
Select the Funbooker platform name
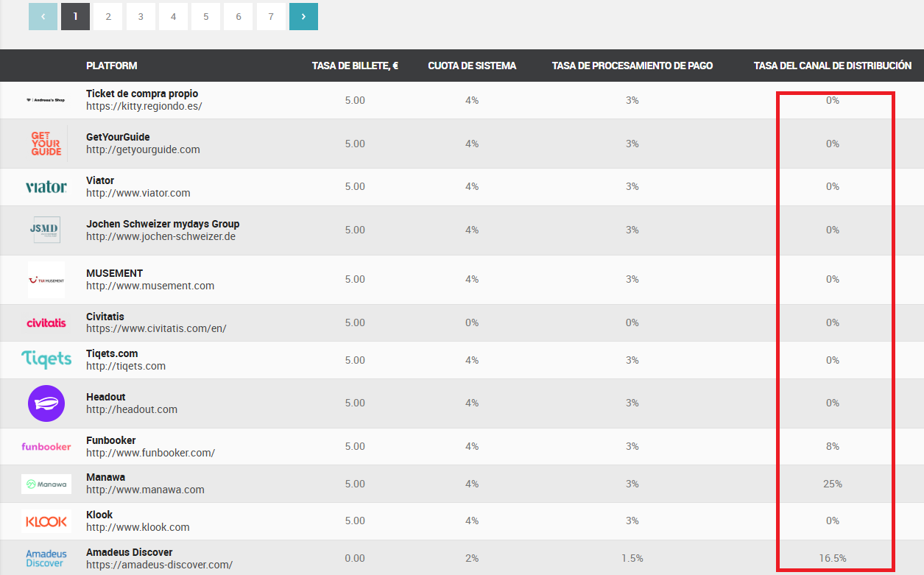[111, 440]
